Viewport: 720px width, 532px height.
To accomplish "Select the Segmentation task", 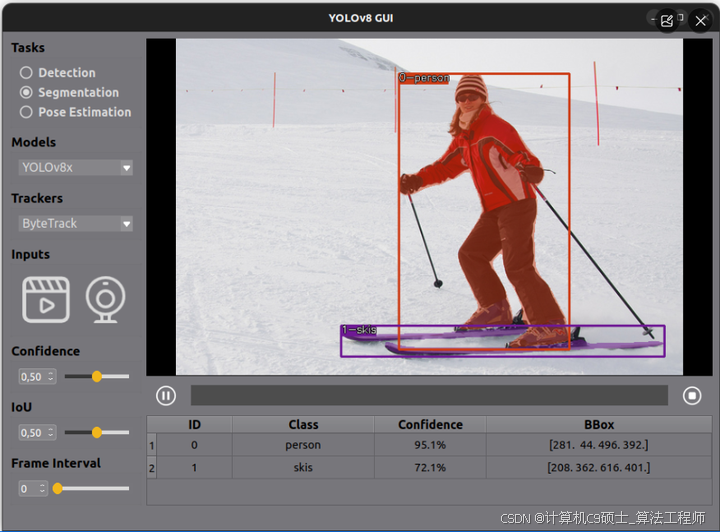I will click(x=69, y=92).
